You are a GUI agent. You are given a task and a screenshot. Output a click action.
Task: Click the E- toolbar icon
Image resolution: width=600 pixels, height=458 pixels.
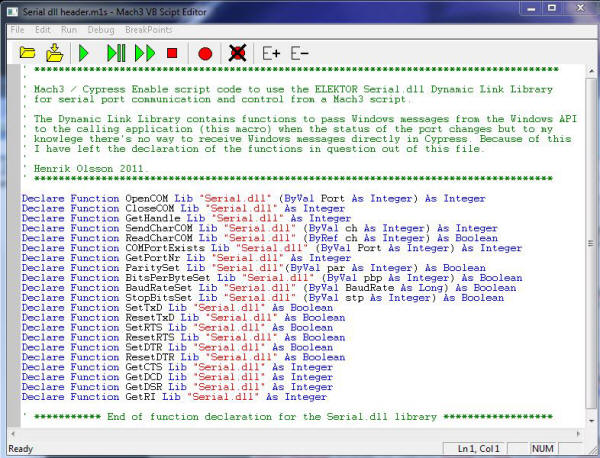click(x=299, y=53)
